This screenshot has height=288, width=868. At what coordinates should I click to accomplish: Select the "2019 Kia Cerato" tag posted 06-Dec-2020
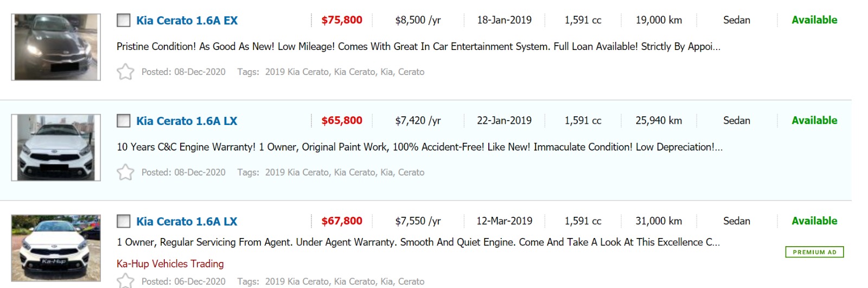coord(297,281)
